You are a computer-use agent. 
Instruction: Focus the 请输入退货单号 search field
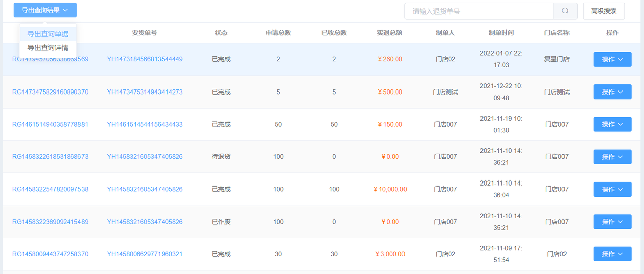478,11
